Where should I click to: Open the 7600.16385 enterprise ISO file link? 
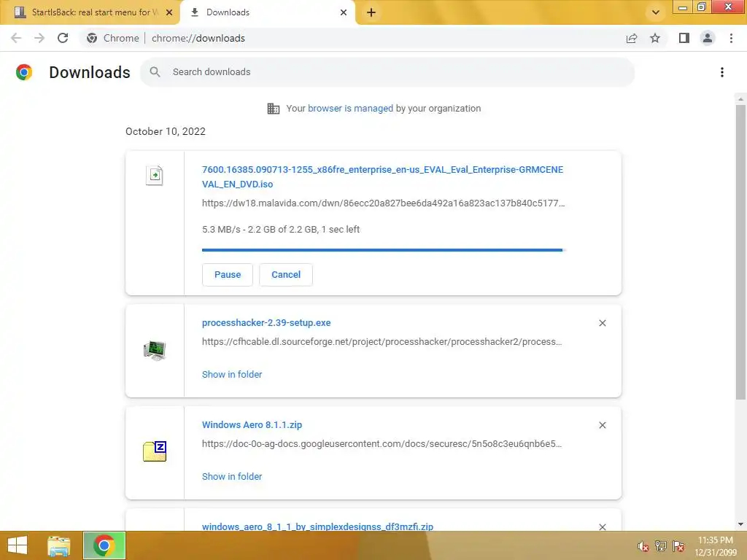click(x=382, y=176)
